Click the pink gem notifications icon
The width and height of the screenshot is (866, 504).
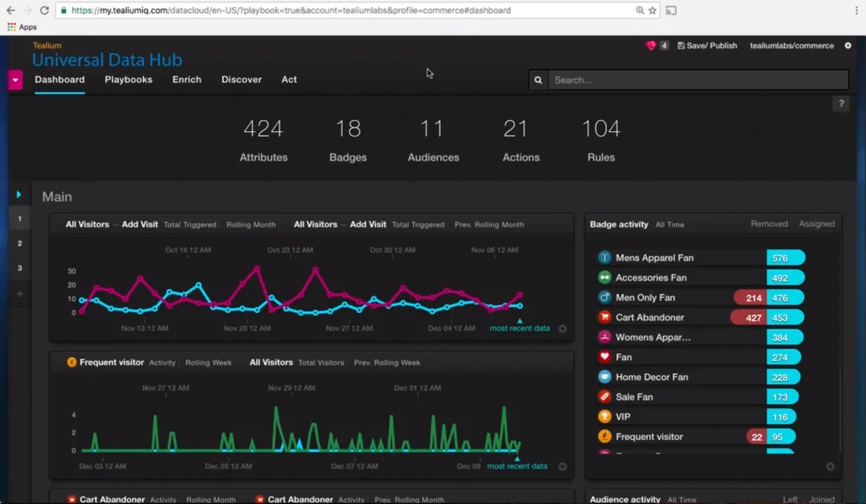[x=650, y=45]
